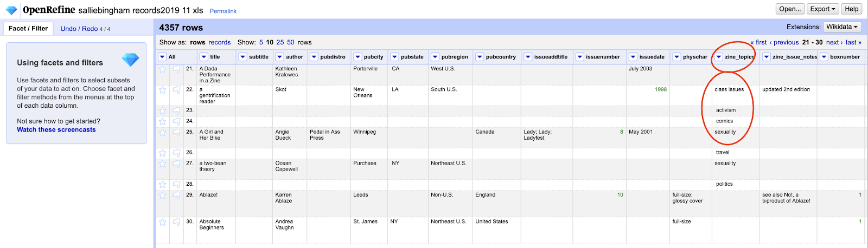Open Watch these screencasts link

56,129
